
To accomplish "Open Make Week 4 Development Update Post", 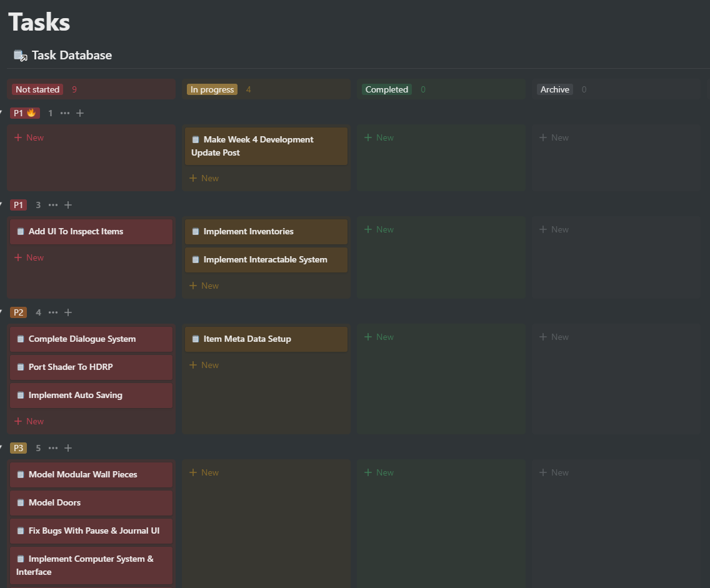I will 266,146.
